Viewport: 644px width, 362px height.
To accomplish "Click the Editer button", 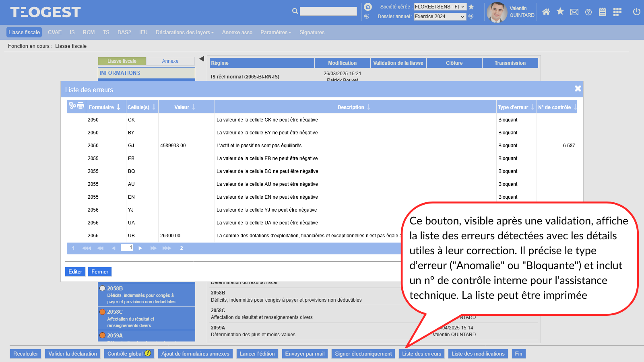I will click(x=75, y=272).
